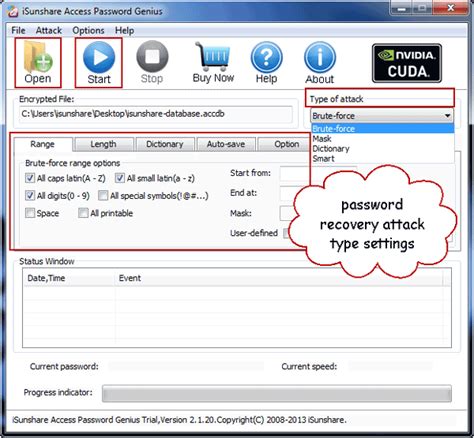Open the Help menu
The height and width of the screenshot is (438, 474).
125,30
